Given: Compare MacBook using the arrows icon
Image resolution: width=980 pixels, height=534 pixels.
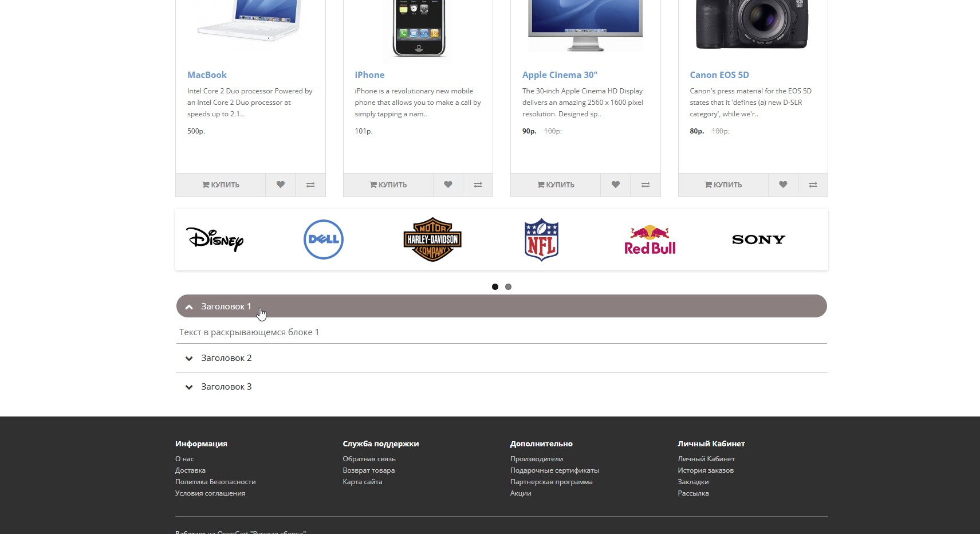Looking at the screenshot, I should point(310,184).
